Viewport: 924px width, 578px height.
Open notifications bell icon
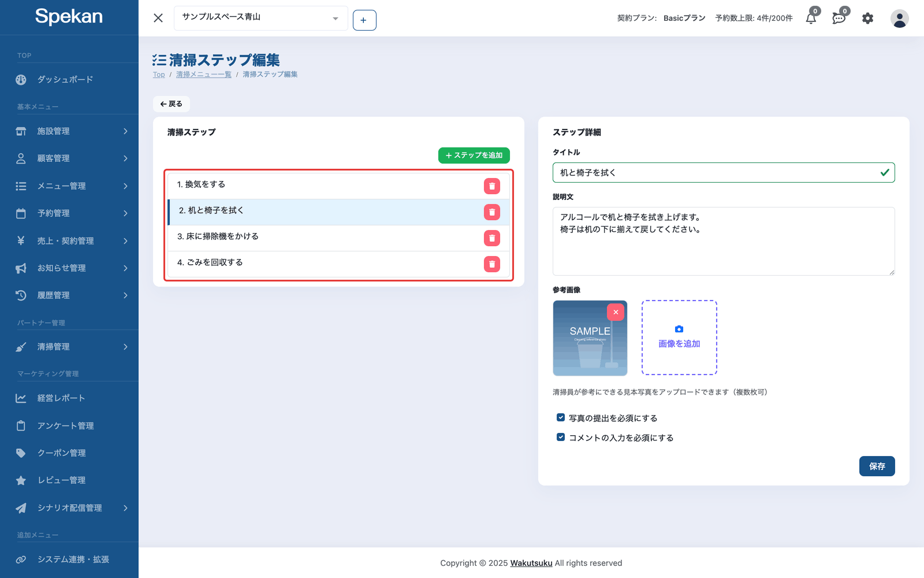(811, 18)
